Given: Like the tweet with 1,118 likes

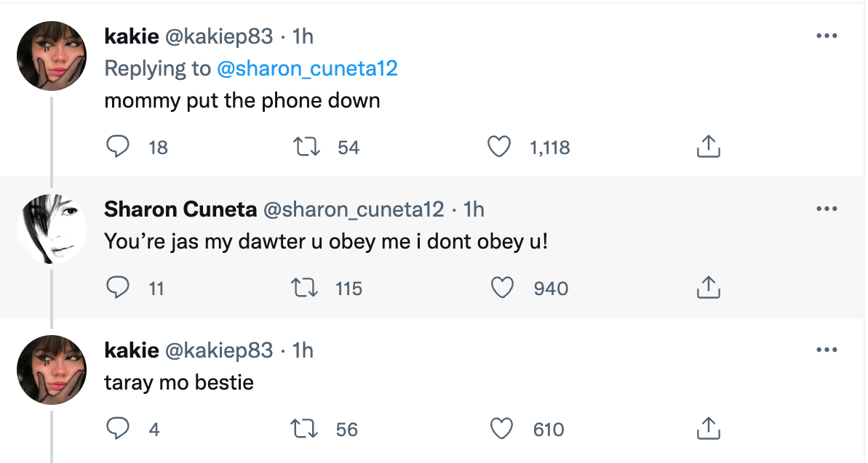Looking at the screenshot, I should pos(499,147).
